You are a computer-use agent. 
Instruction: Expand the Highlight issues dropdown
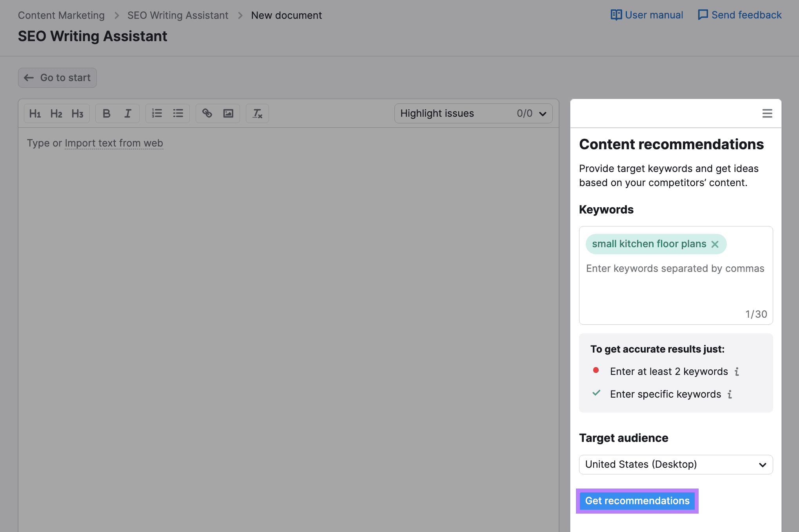[542, 113]
